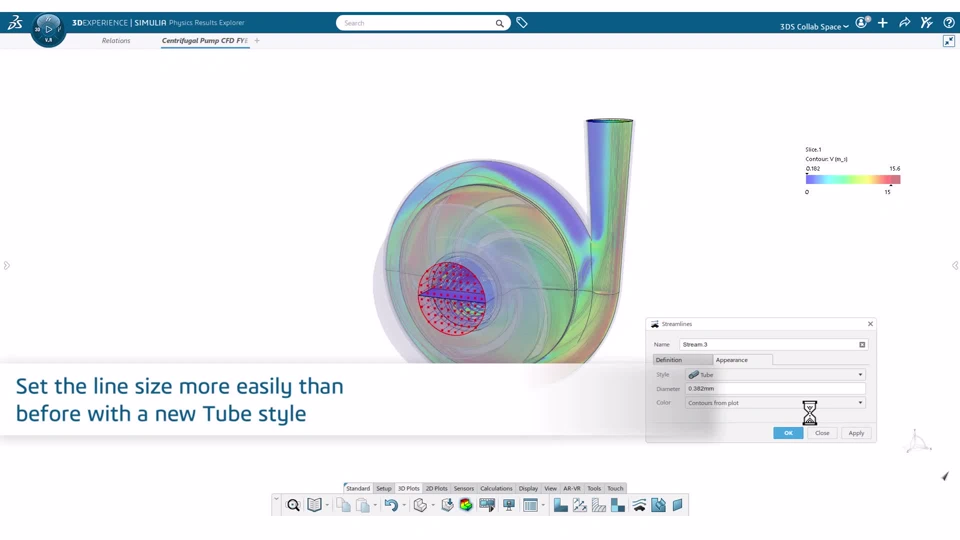The width and height of the screenshot is (960, 540).
Task: Expand the left side panel arrow
Action: (x=7, y=265)
